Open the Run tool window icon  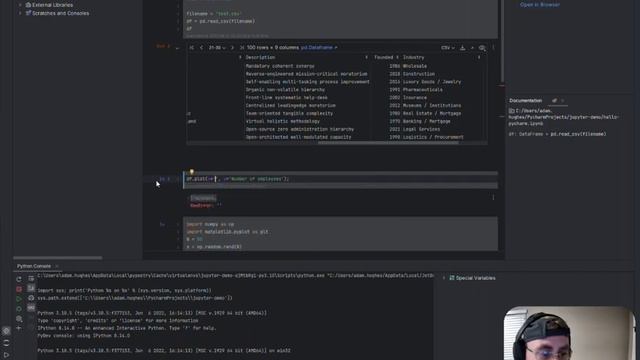[6, 355]
